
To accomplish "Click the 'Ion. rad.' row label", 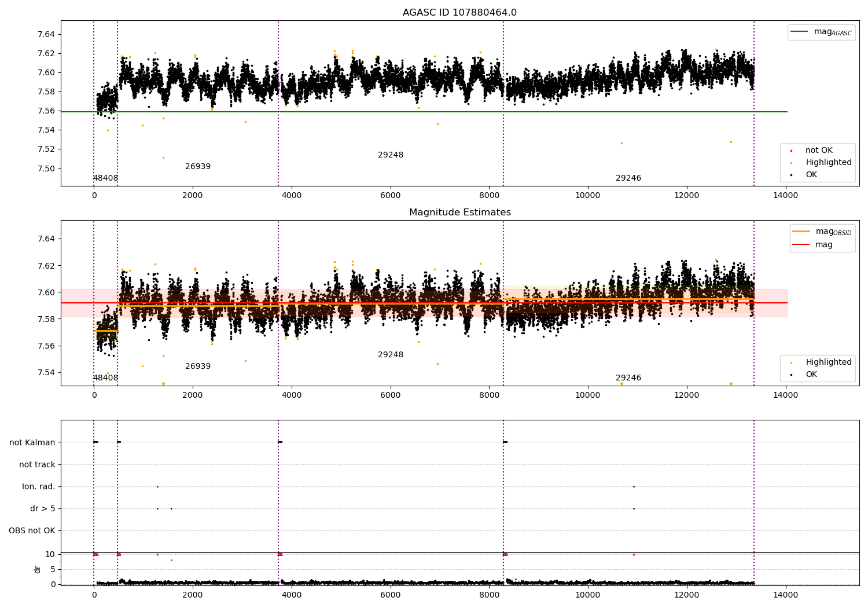I will click(x=39, y=486).
